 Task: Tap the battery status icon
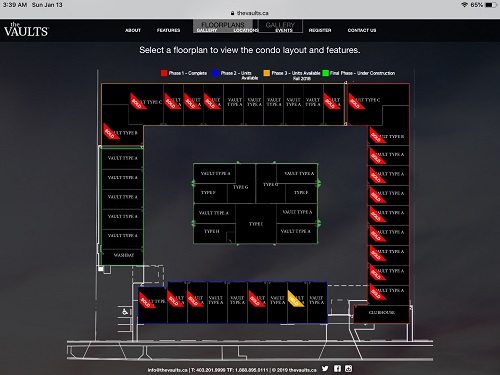[x=491, y=5]
